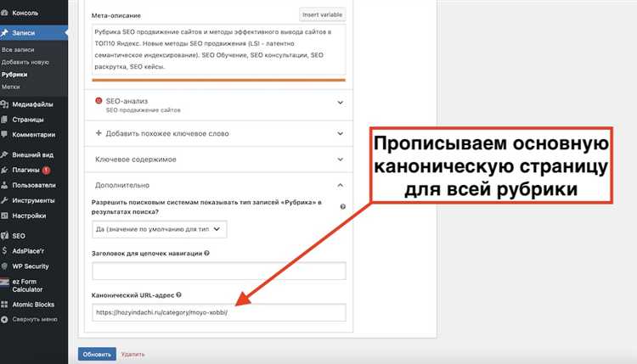Click the Инструменты wrench icon

coord(4,200)
